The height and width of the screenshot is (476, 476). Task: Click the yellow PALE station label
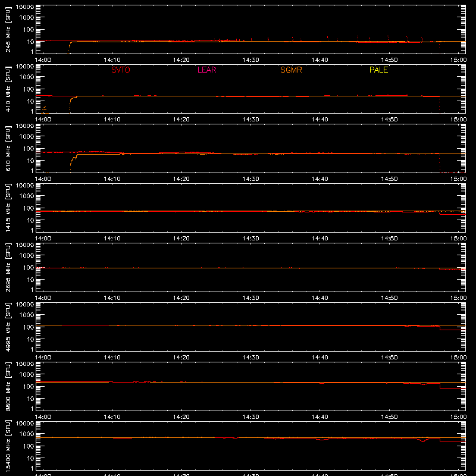[378, 70]
